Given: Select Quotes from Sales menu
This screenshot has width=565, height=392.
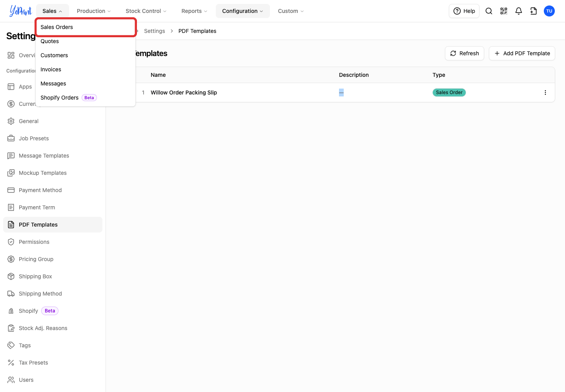Looking at the screenshot, I should [86, 41].
